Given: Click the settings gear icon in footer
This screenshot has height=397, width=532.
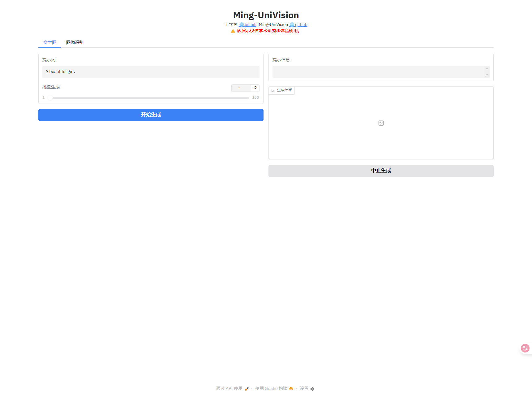Looking at the screenshot, I should 312,389.
